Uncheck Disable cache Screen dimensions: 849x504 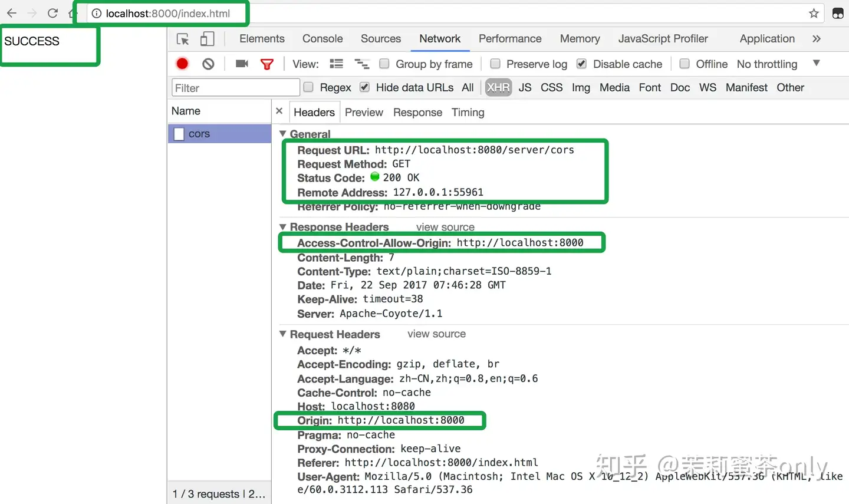pos(581,64)
